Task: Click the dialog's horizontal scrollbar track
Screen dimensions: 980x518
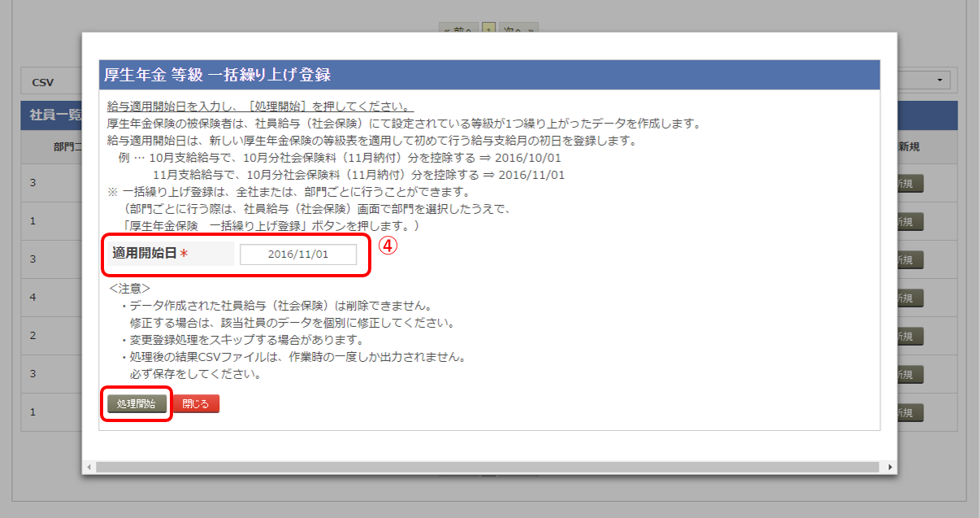Action: (x=487, y=468)
